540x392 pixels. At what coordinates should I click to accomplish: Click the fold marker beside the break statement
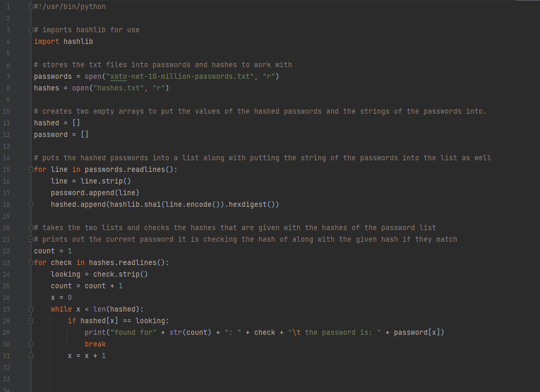[x=31, y=344]
